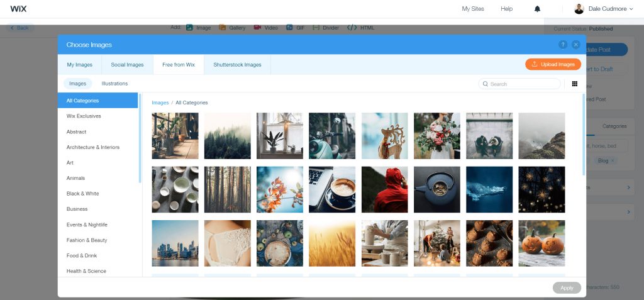Screen dimensions: 644x300
Task: Open the Food & Drink category
Action: pos(82,256)
